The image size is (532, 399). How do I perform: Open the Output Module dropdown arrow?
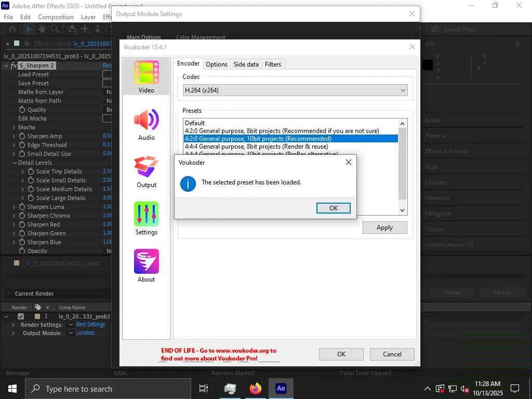click(x=71, y=333)
